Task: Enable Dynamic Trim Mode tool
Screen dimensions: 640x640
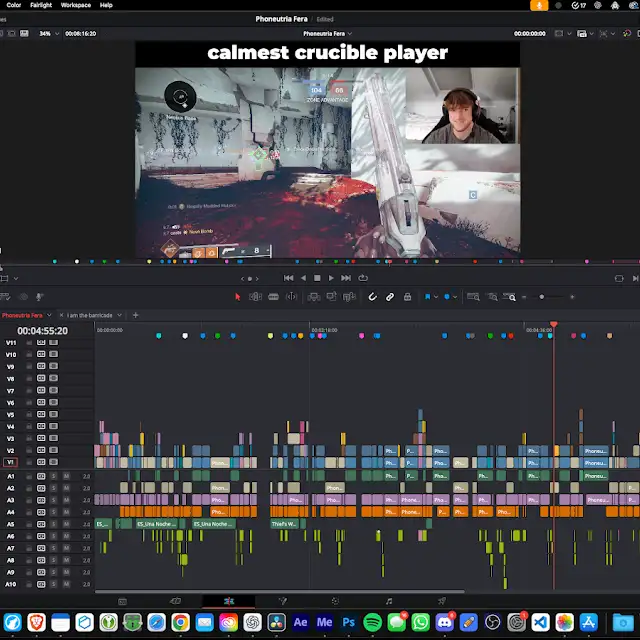Action: coord(291,297)
